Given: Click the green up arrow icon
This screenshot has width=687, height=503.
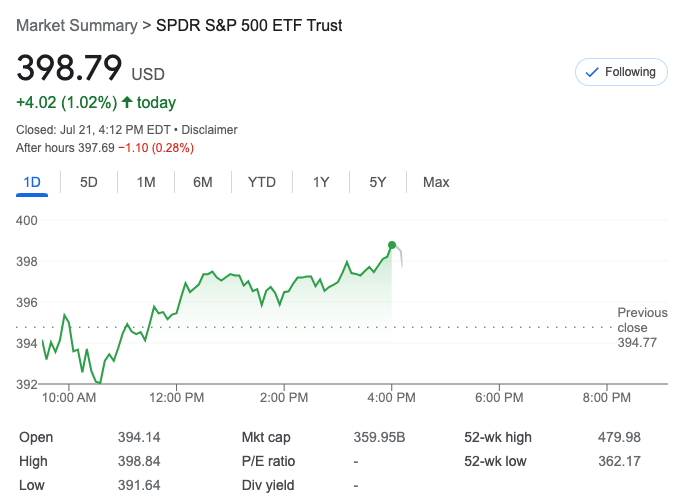Looking at the screenshot, I should pyautogui.click(x=127, y=102).
